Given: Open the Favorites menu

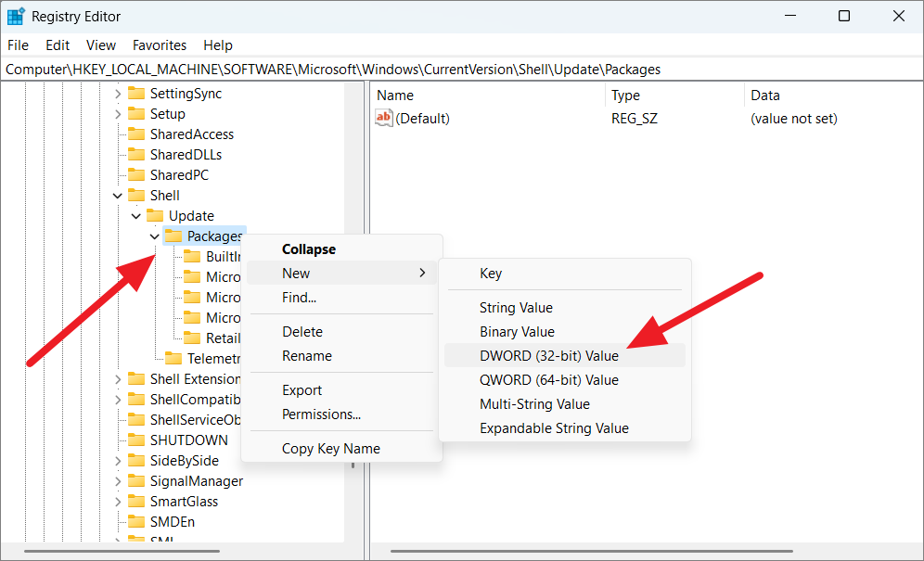Looking at the screenshot, I should [160, 45].
